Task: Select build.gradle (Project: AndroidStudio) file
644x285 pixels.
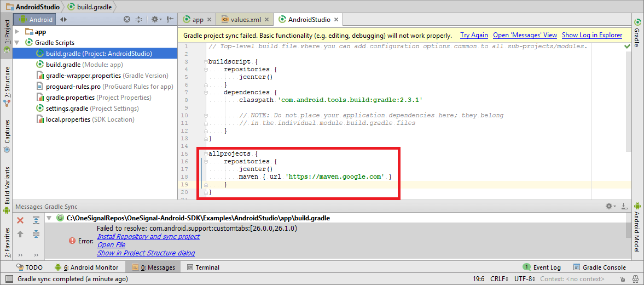Action: click(95, 54)
